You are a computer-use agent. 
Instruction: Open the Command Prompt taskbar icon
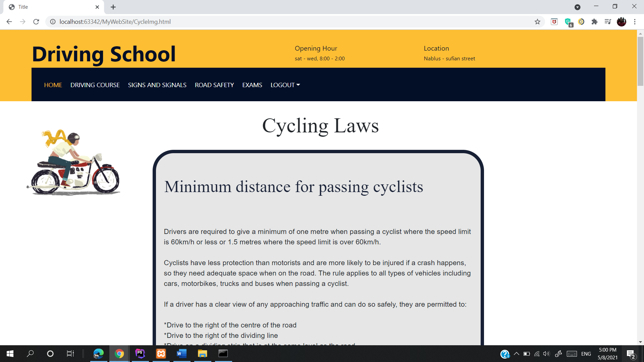pyautogui.click(x=223, y=354)
